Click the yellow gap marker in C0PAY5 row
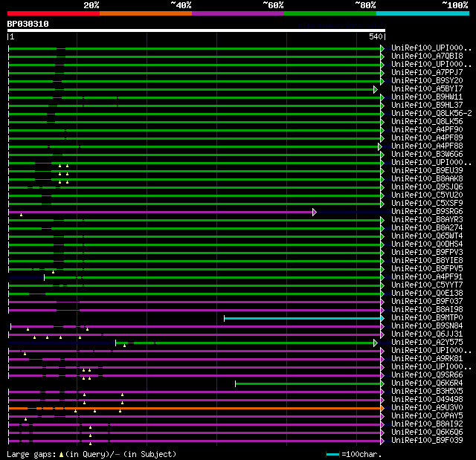 click(x=25, y=419)
